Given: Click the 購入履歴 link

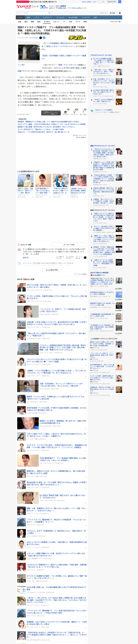Looking at the screenshot, I should pos(112,13).
